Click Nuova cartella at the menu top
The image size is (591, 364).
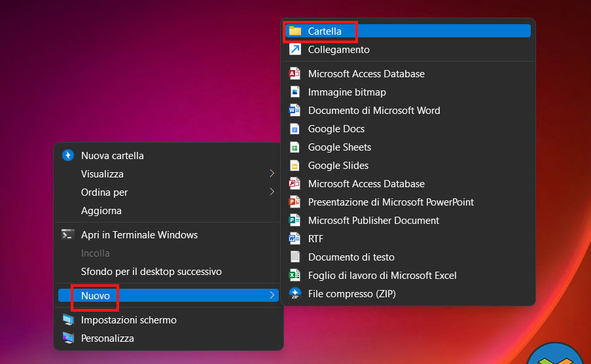coord(112,156)
